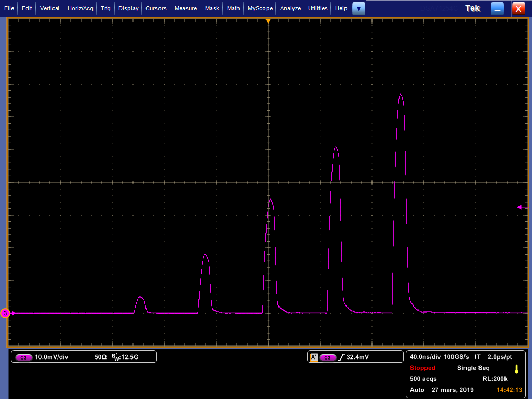Viewport: 532px width, 399px height.
Task: Expand the Horiz/Acq menu
Action: (x=81, y=8)
